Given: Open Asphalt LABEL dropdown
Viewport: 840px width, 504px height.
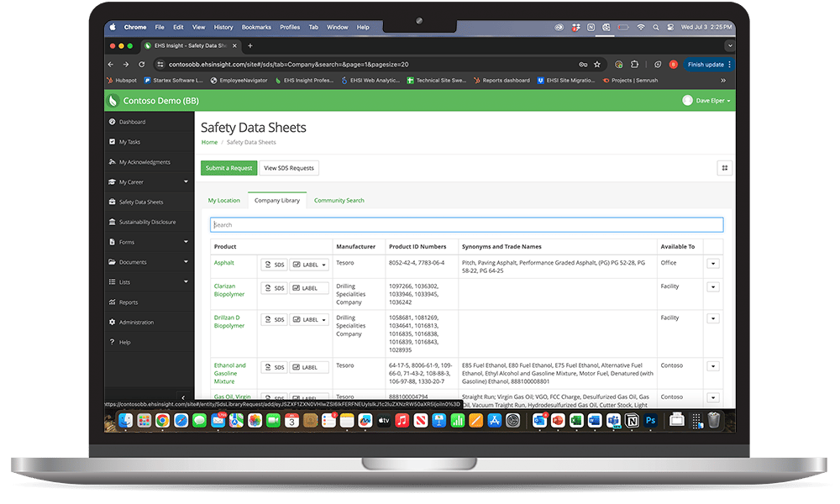Looking at the screenshot, I should pos(309,265).
